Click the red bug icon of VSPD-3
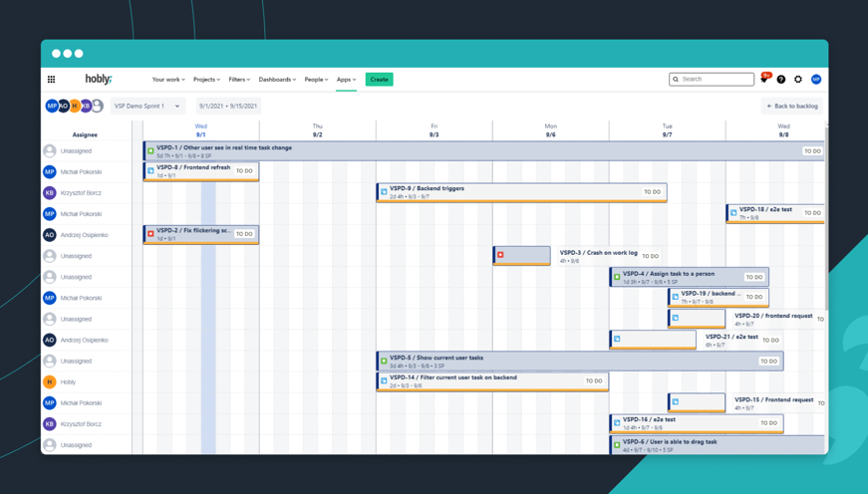868x494 pixels. [500, 255]
